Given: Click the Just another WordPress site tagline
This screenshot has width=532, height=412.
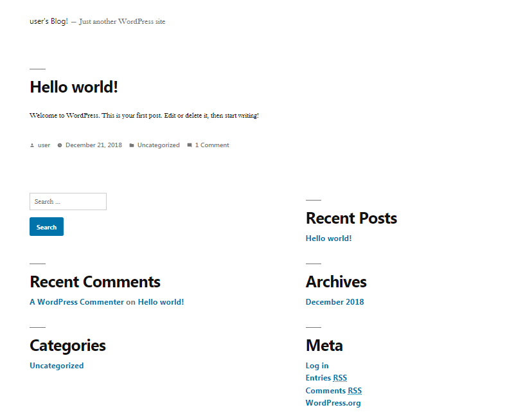Looking at the screenshot, I should pyautogui.click(x=122, y=21).
